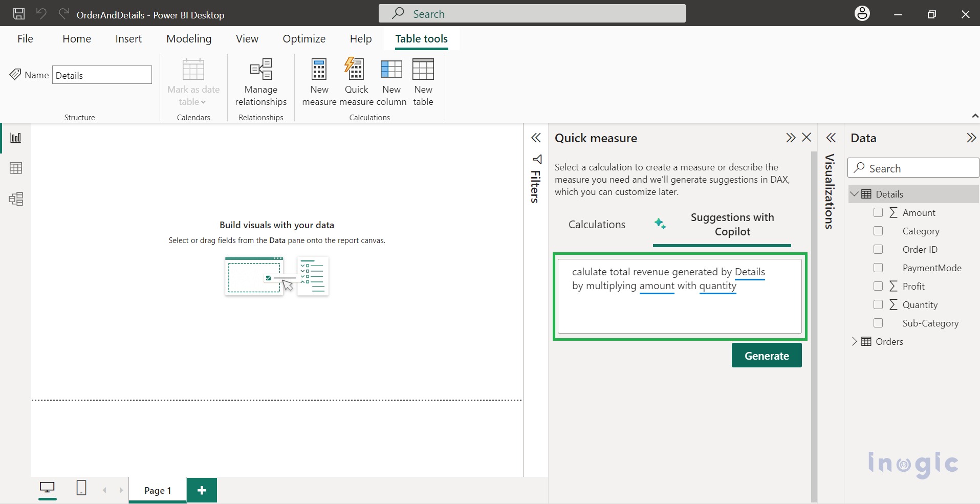The image size is (980, 504).
Task: Click the search magnifier in Data pane
Action: click(860, 167)
